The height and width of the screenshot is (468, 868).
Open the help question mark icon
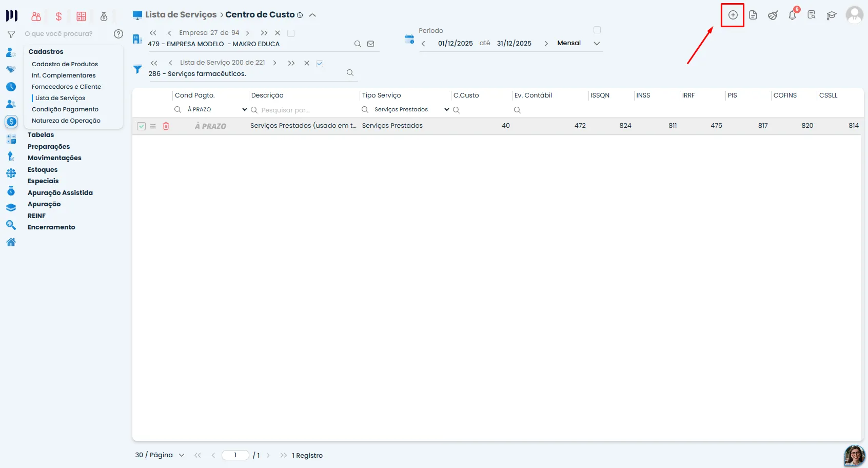tap(119, 34)
